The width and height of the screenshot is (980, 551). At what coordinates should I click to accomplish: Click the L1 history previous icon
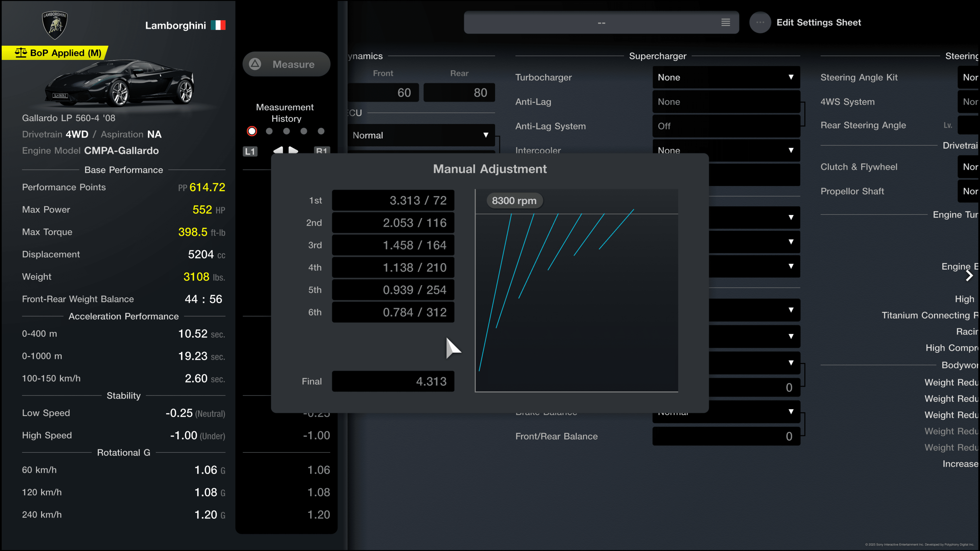coord(250,151)
